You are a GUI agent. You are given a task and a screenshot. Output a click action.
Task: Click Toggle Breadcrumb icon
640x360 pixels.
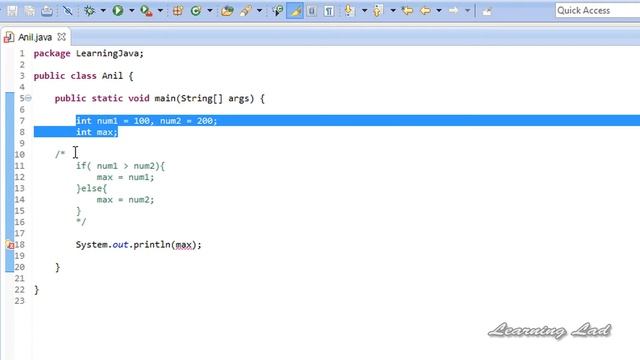click(278, 11)
